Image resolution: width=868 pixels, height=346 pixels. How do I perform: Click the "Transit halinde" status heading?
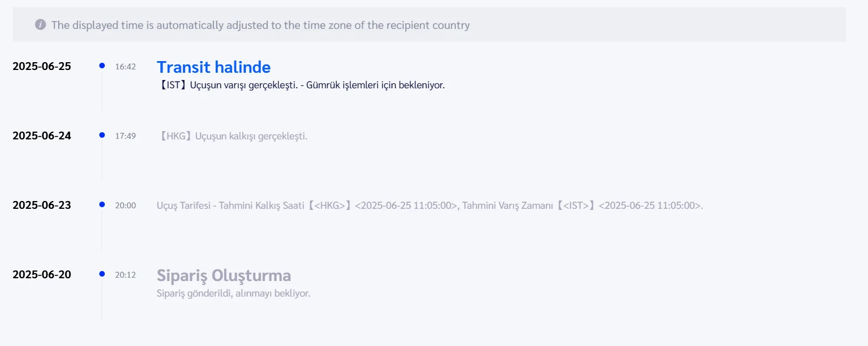click(x=214, y=67)
